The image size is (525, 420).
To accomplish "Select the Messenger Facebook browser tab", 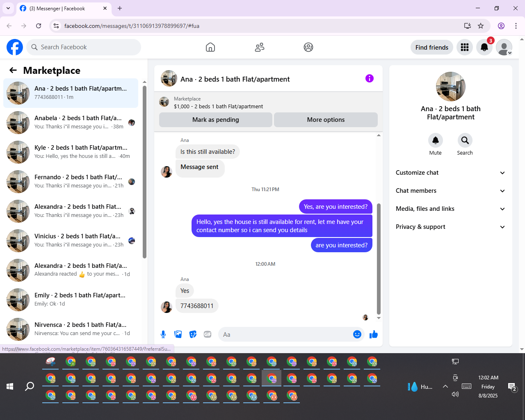I will click(x=64, y=8).
